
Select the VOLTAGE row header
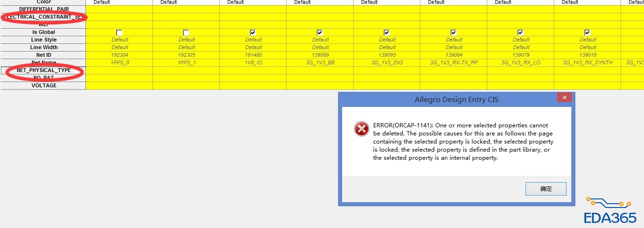[x=43, y=85]
